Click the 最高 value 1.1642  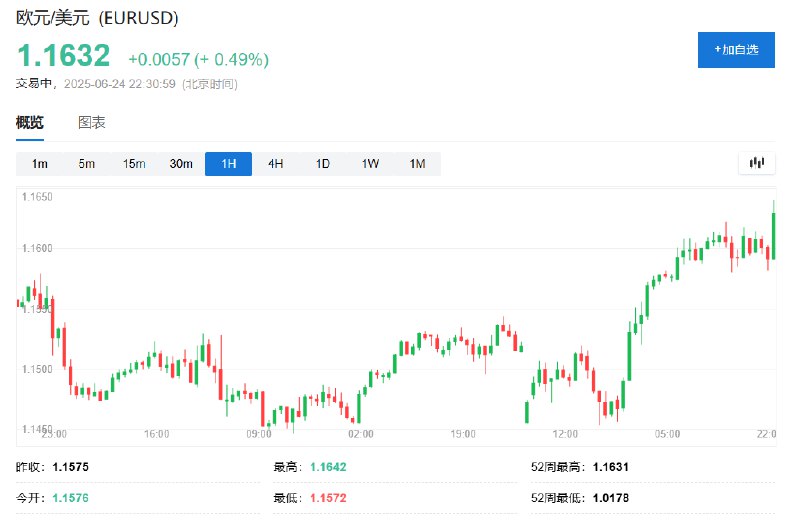click(x=328, y=467)
